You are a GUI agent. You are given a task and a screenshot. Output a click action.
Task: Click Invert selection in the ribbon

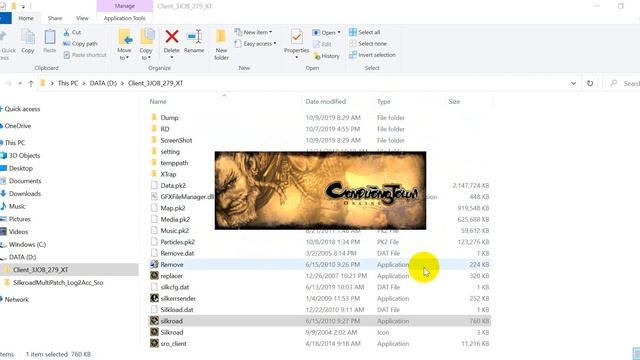[x=372, y=55]
